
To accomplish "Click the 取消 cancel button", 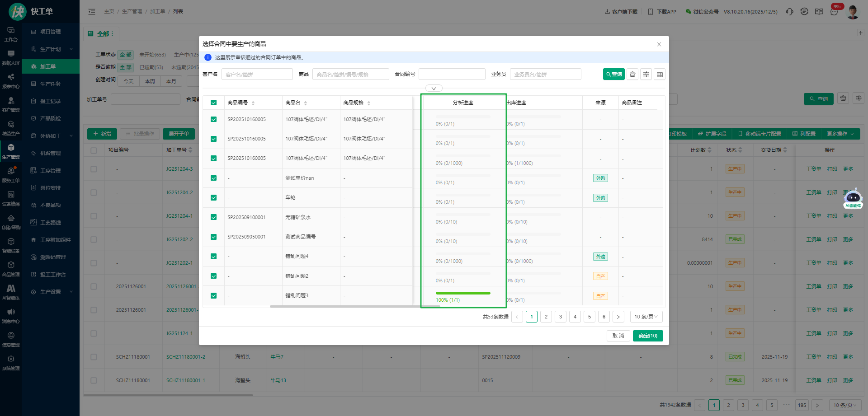I will (x=618, y=336).
